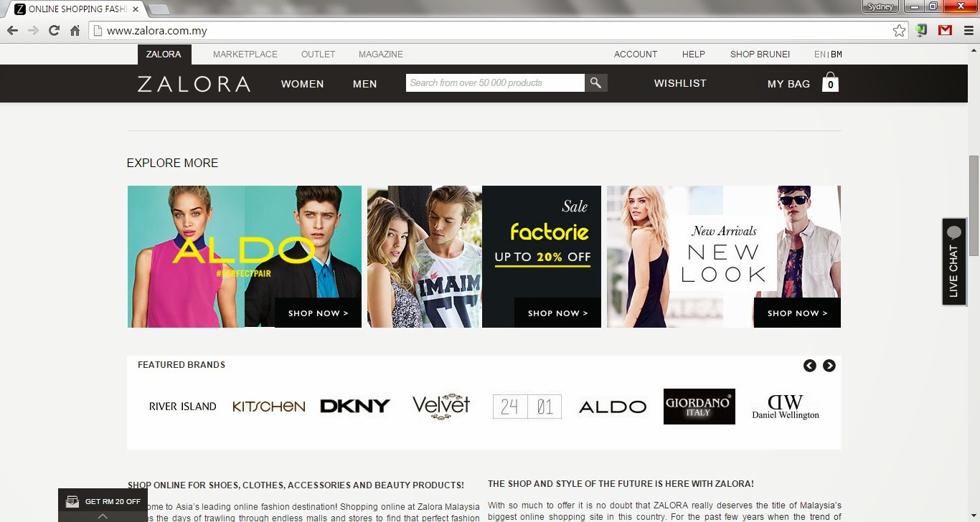Bookmark this page with the star icon
Viewport: 980px width, 522px height.
coord(899,31)
